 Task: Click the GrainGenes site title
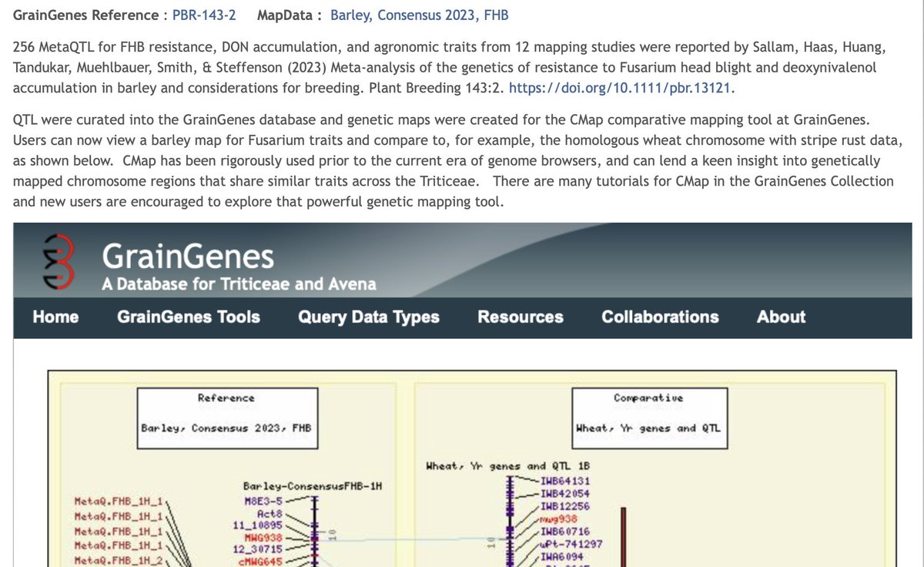pos(188,256)
